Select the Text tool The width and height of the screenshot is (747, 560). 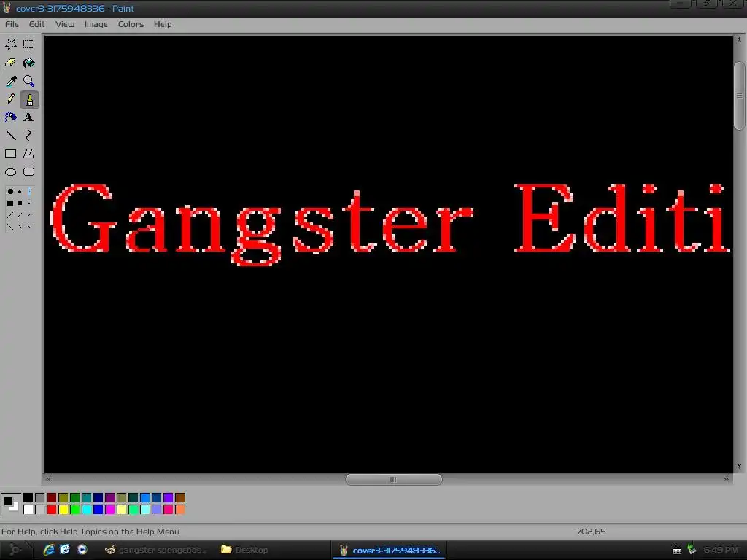pos(29,117)
